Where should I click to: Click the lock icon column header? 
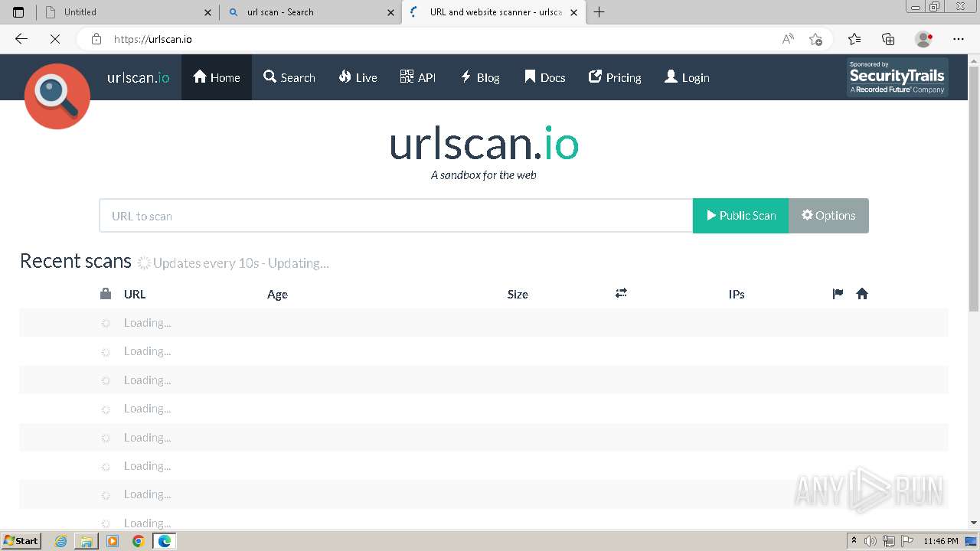[106, 294]
